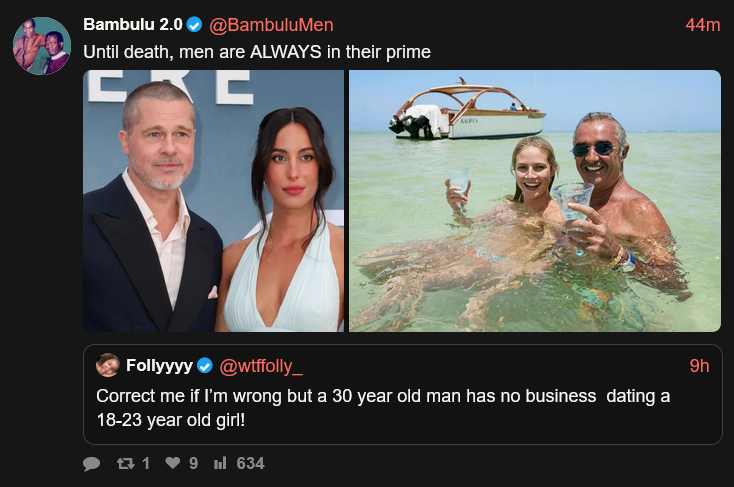The height and width of the screenshot is (487, 734).
Task: Click Bambulu 2.0 verified badge
Action: [x=196, y=25]
